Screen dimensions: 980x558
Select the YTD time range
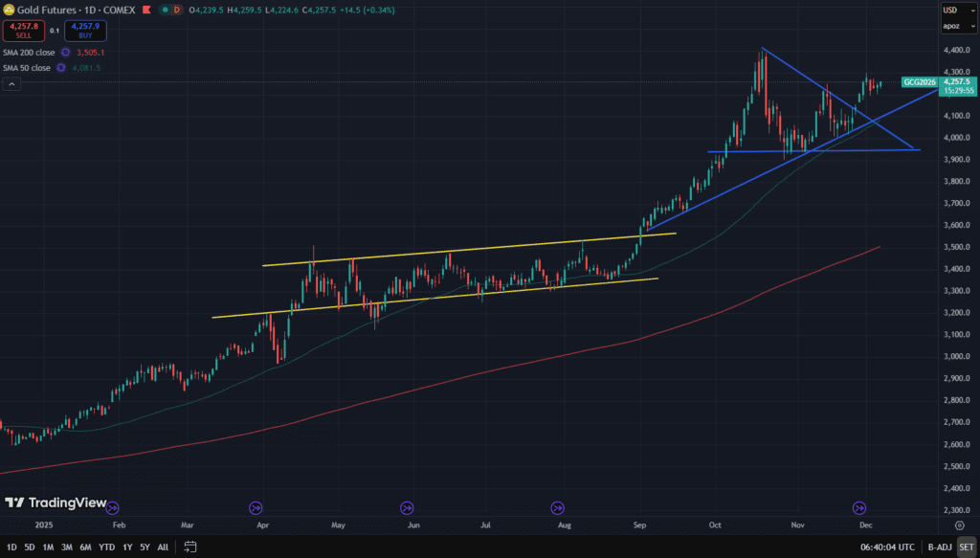click(106, 547)
